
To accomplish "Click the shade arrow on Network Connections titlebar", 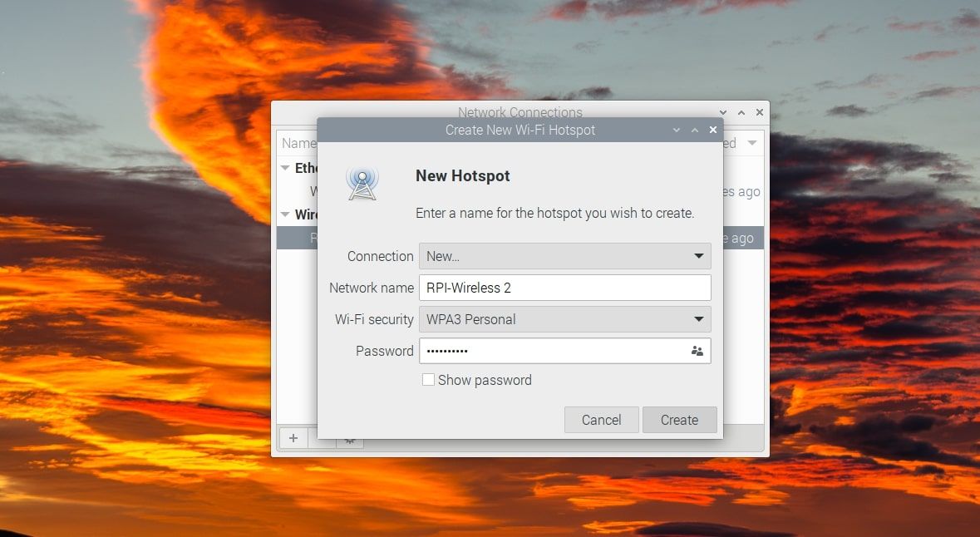I will coord(722,112).
